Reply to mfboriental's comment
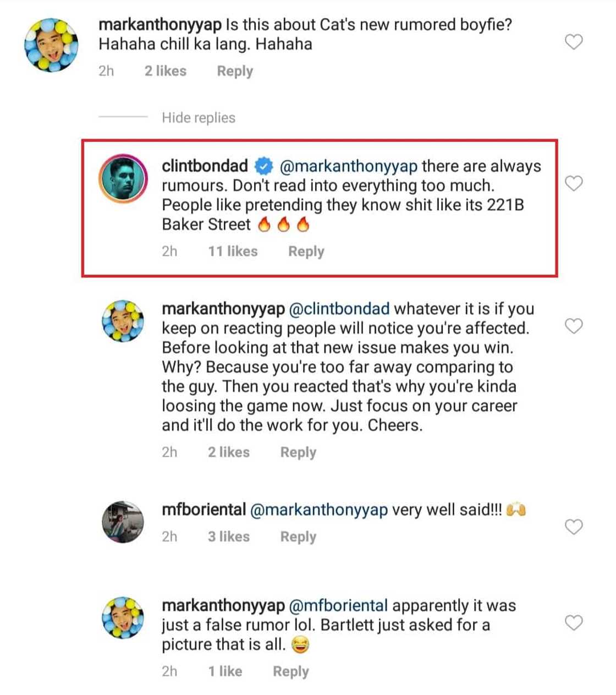This screenshot has width=616, height=695. click(298, 537)
